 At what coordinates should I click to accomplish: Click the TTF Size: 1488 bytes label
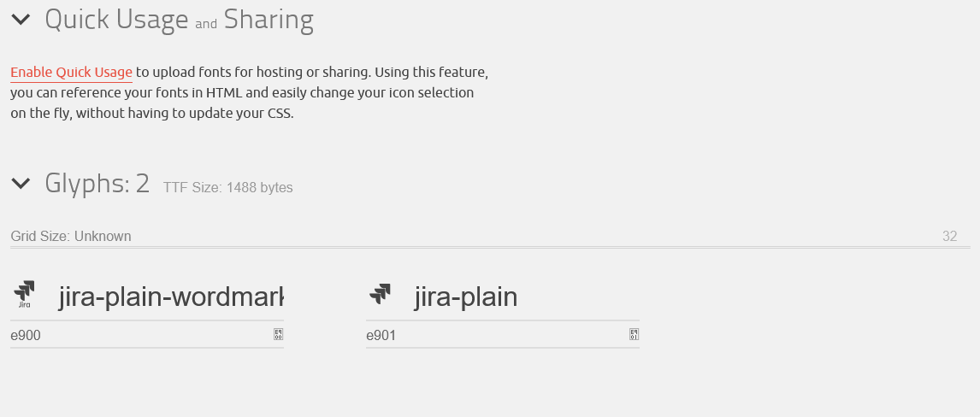(227, 187)
